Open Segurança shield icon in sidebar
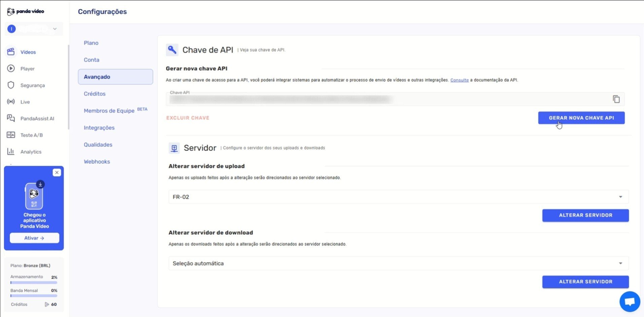644x317 pixels. click(11, 85)
